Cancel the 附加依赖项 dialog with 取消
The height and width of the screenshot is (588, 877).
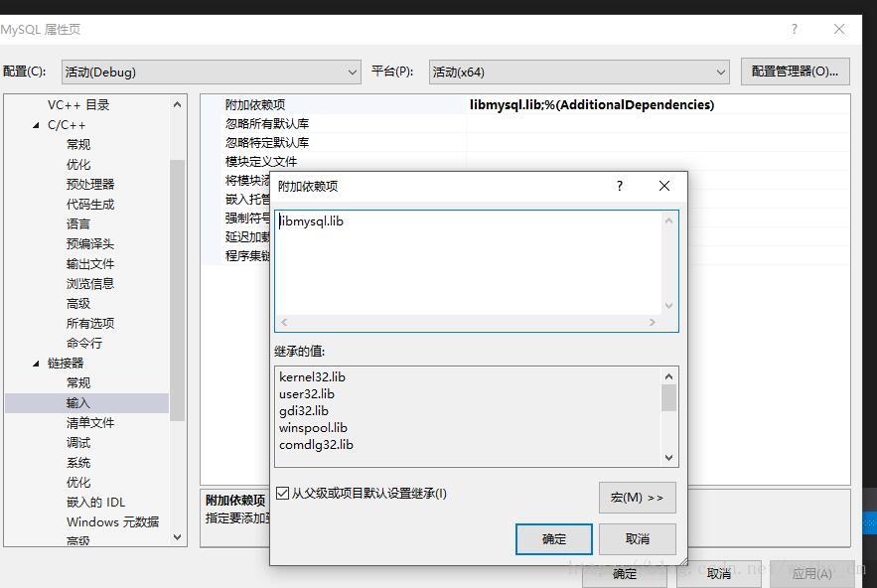637,539
